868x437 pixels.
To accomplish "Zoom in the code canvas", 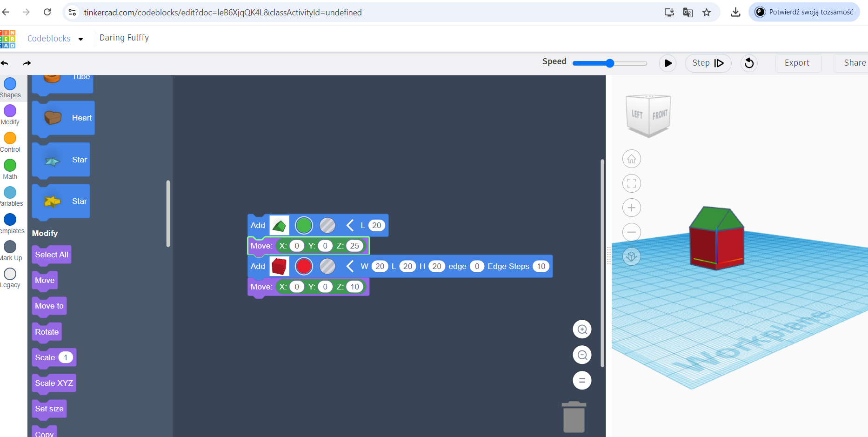I will pos(582,329).
